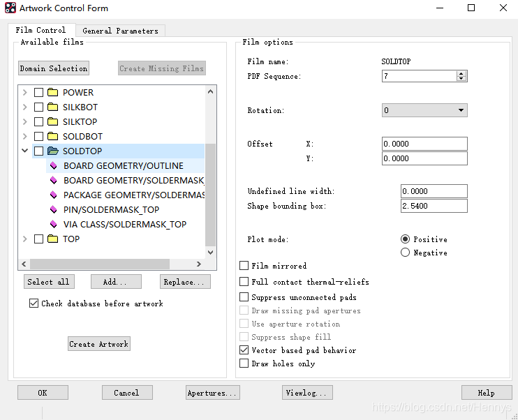Viewport: 518px width, 420px height.
Task: Click the TOP film folder icon
Action: [53, 239]
